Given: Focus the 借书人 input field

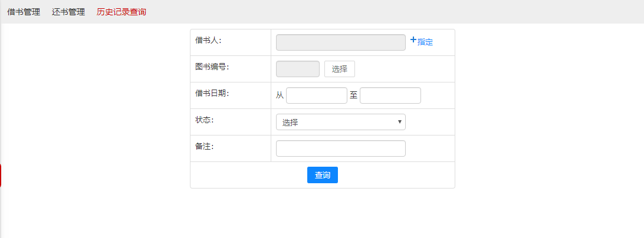Looking at the screenshot, I should [340, 42].
